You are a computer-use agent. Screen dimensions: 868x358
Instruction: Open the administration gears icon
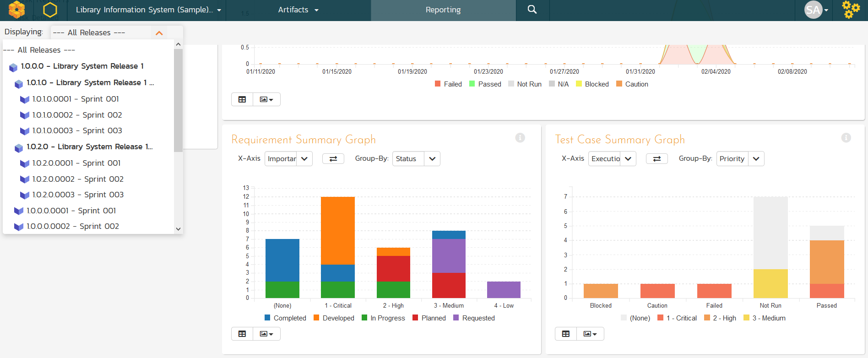point(851,10)
